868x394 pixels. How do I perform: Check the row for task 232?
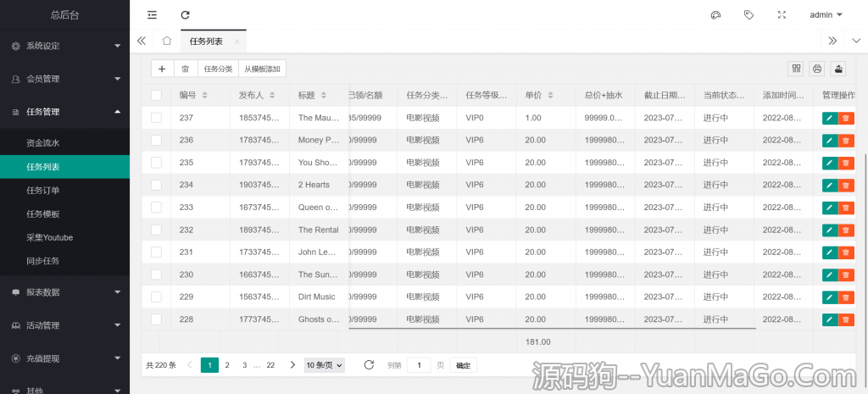tap(156, 230)
